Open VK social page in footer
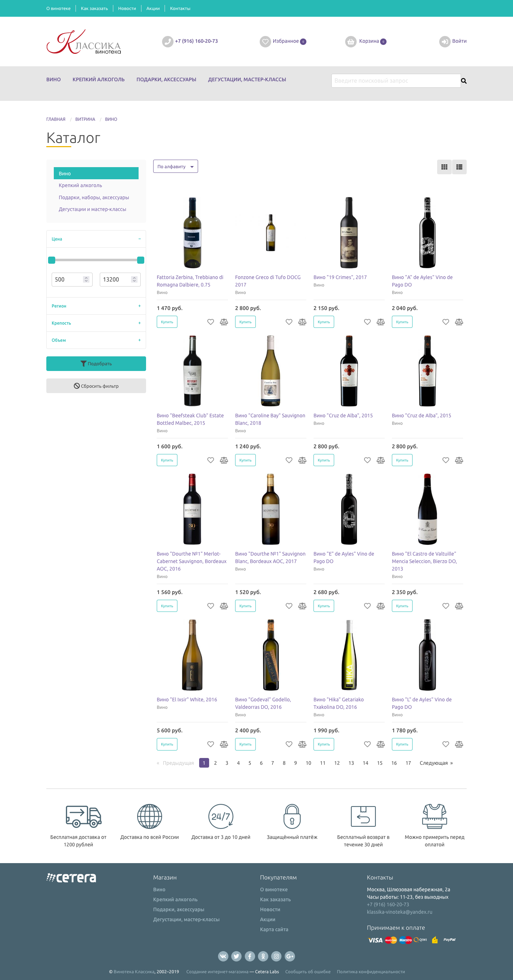The width and height of the screenshot is (513, 980). pos(223,956)
